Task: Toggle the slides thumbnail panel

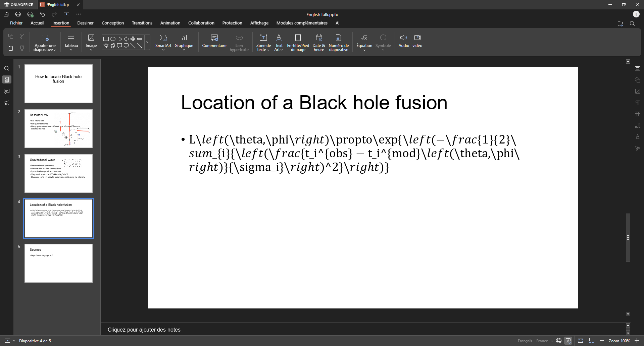Action: [x=7, y=80]
